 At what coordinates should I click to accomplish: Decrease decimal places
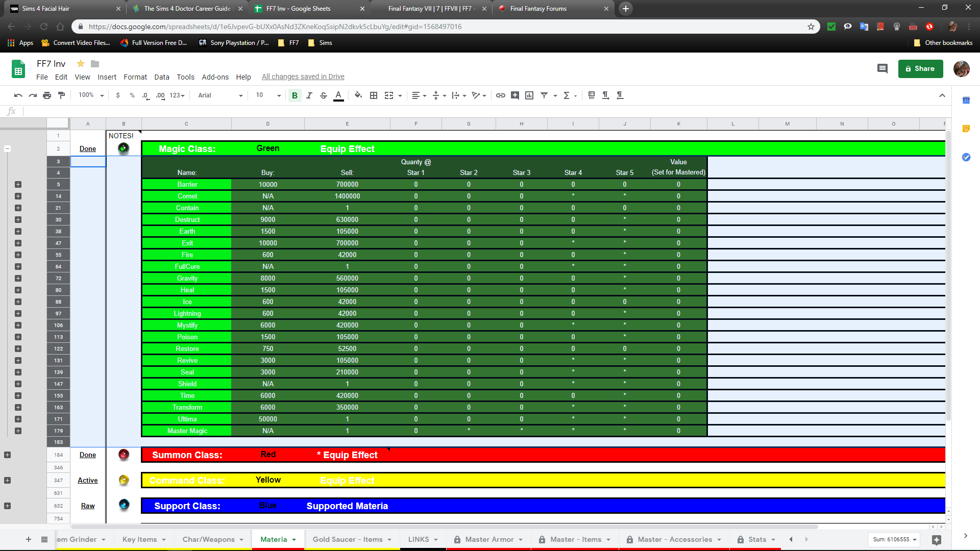[x=146, y=95]
